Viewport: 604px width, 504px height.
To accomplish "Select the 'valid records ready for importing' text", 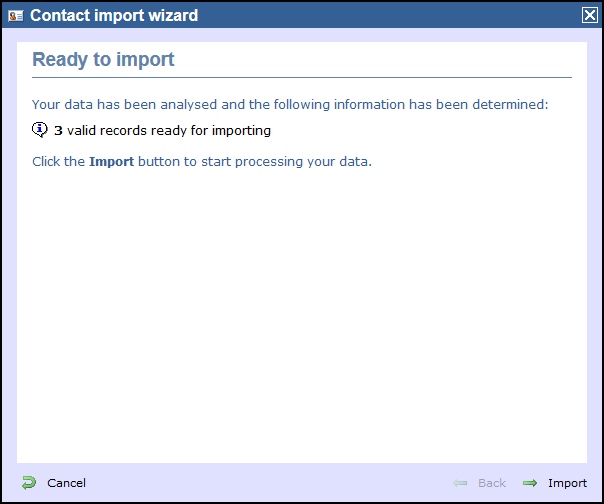I will (x=169, y=131).
